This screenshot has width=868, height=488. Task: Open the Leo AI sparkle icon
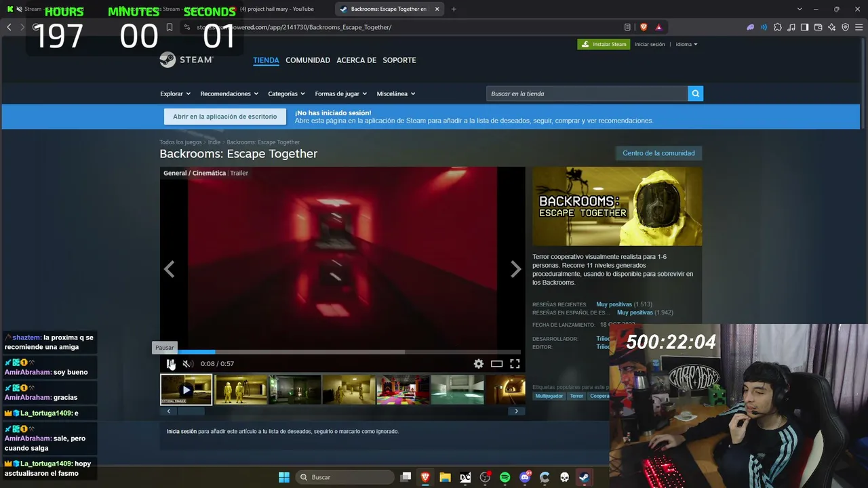[832, 27]
